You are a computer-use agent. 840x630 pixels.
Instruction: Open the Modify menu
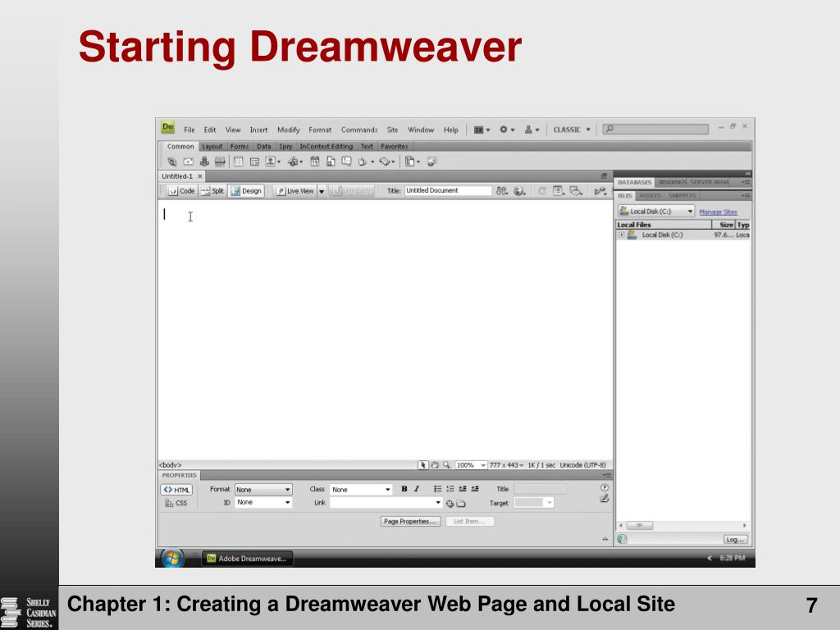point(288,130)
